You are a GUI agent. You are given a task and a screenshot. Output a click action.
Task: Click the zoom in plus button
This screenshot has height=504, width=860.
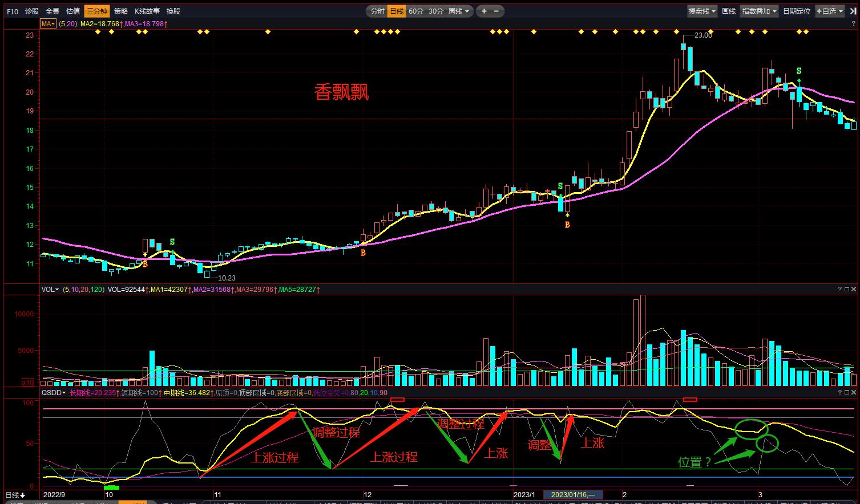484,11
